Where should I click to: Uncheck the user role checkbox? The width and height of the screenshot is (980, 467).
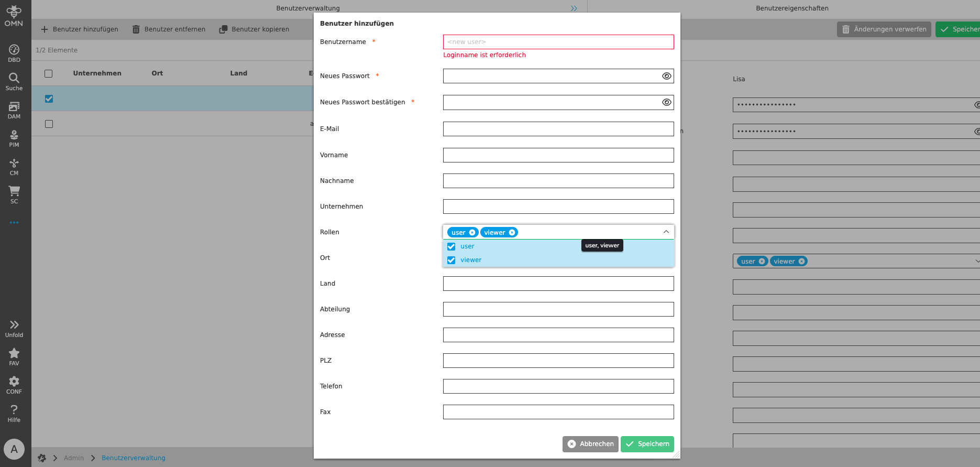click(x=452, y=246)
